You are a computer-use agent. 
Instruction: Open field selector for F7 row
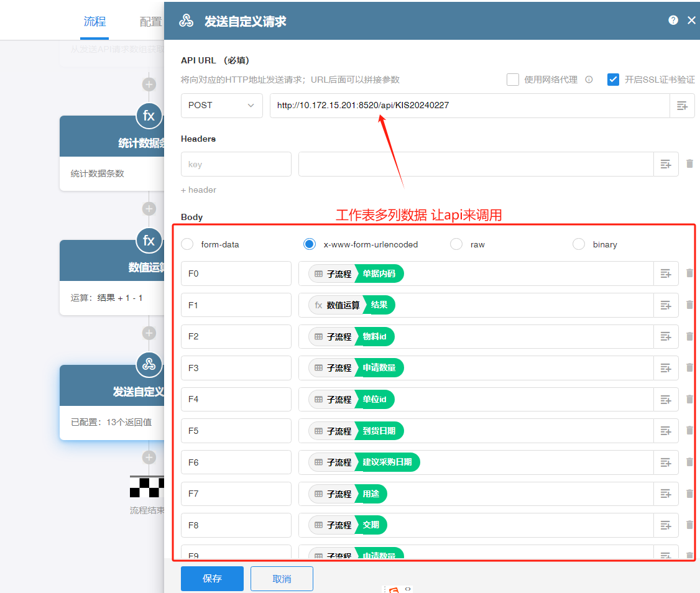(x=666, y=494)
